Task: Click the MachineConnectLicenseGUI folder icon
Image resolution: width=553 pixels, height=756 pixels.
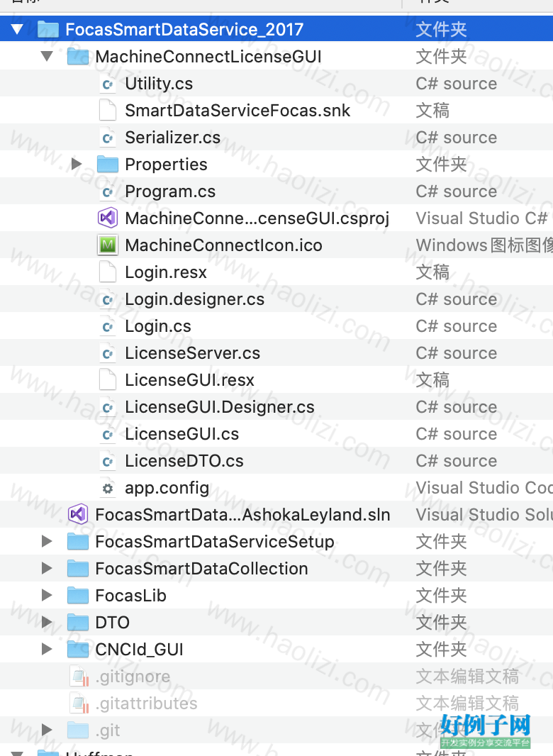Action: 77,57
